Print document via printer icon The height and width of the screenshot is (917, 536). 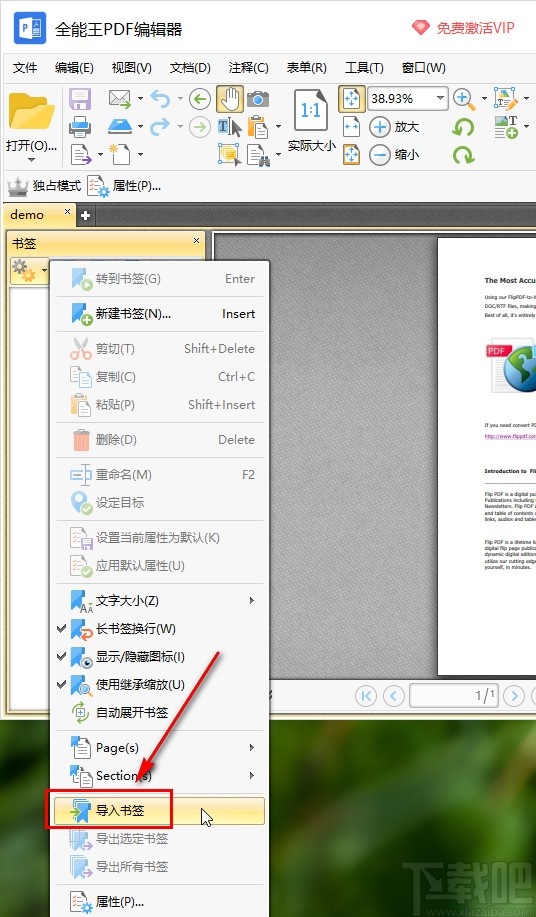[80, 126]
